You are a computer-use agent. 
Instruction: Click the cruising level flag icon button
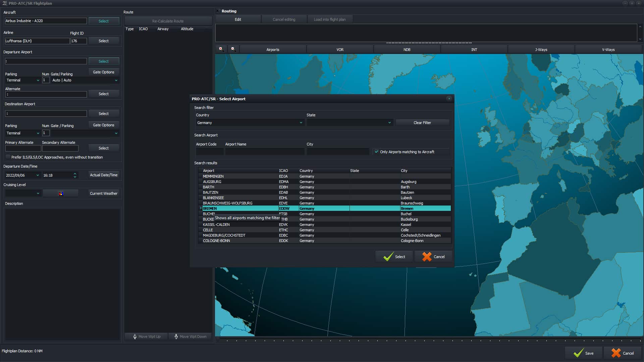tap(61, 193)
